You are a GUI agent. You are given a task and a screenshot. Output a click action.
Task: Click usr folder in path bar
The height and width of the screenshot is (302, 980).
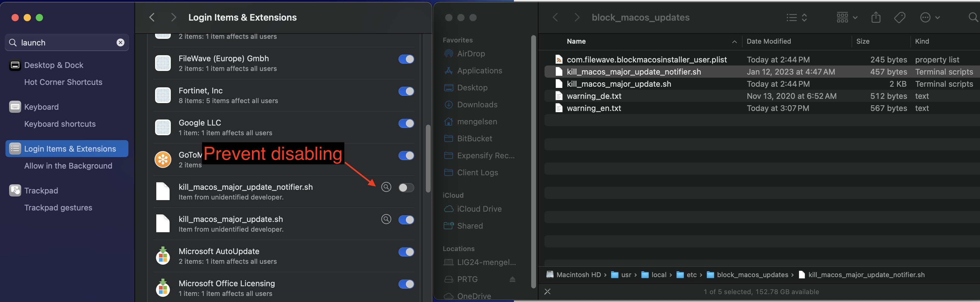pyautogui.click(x=621, y=275)
